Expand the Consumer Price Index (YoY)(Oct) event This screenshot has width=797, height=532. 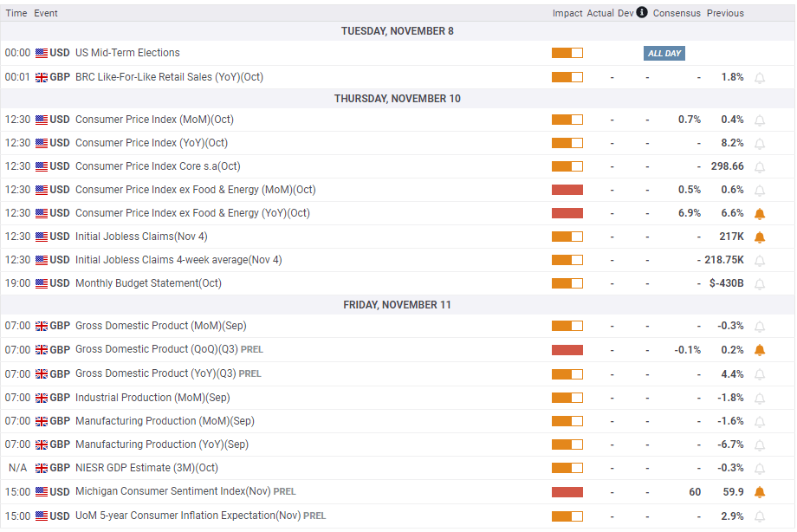[x=152, y=143]
